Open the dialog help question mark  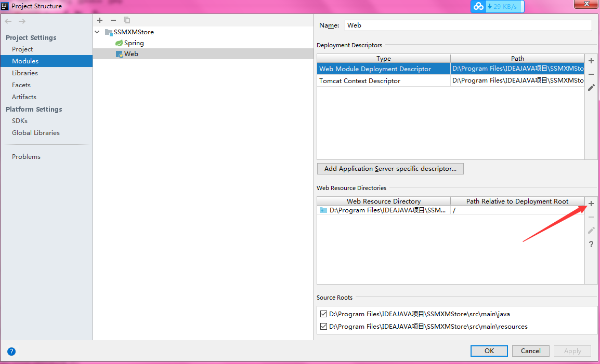11,352
